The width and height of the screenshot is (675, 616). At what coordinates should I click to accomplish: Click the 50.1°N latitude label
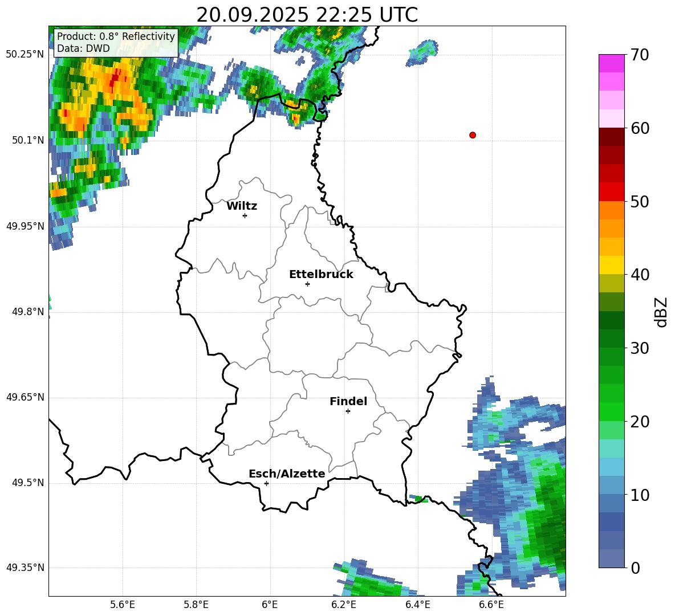pos(28,140)
